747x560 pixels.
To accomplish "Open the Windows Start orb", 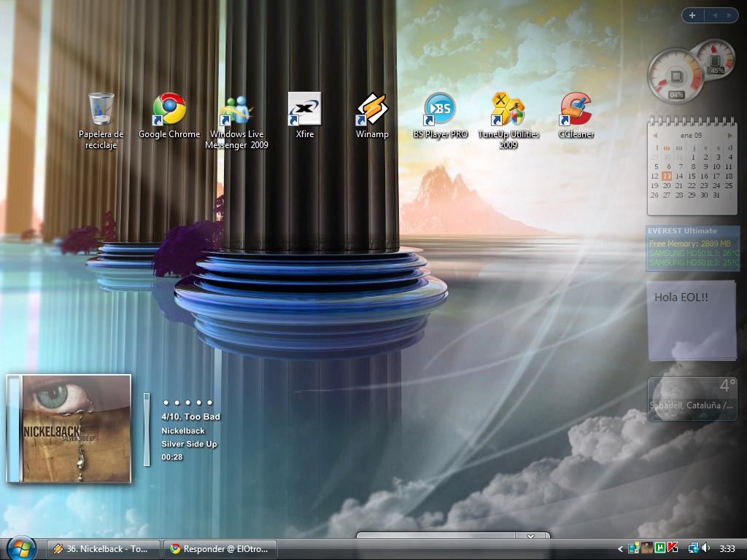I will pos(21,548).
